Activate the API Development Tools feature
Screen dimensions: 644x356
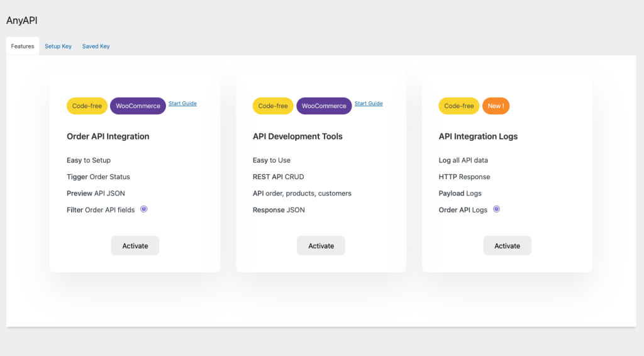321,245
